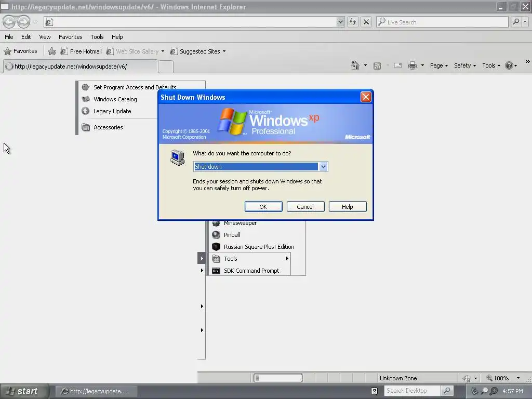Open the Free Hotmail favorite link
The image size is (532, 399).
coord(81,51)
